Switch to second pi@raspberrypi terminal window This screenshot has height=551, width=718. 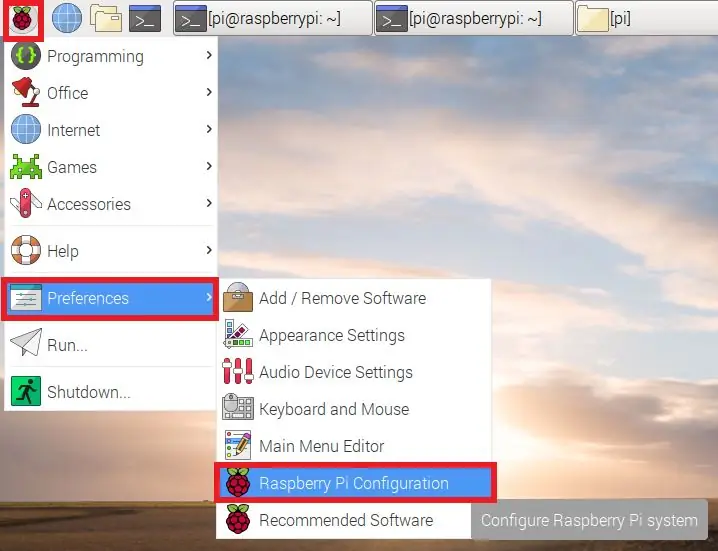point(473,18)
